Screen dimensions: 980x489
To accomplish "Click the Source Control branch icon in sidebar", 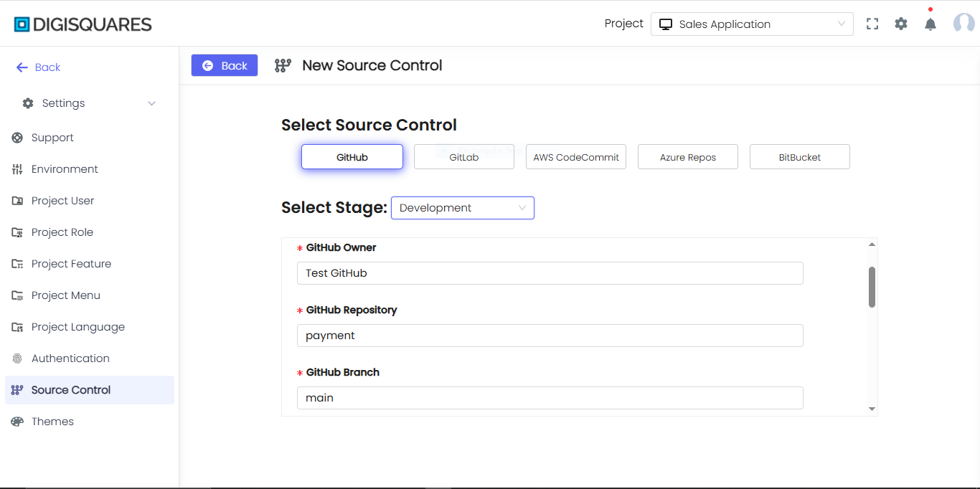I will pos(17,390).
